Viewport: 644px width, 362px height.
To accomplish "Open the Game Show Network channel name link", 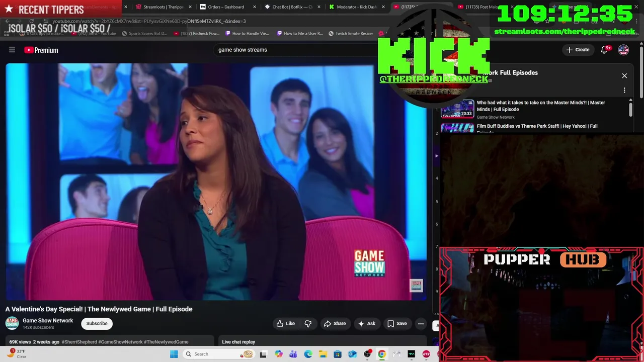I will pyautogui.click(x=48, y=321).
